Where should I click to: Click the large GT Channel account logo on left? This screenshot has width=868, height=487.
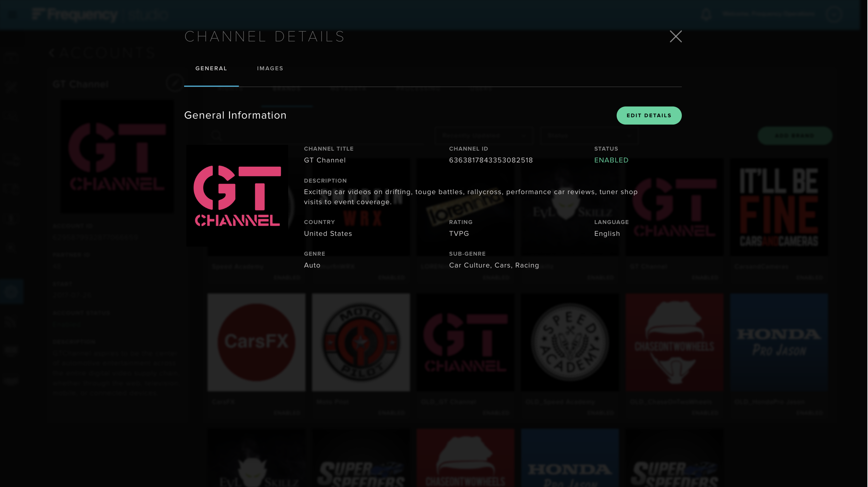[117, 157]
